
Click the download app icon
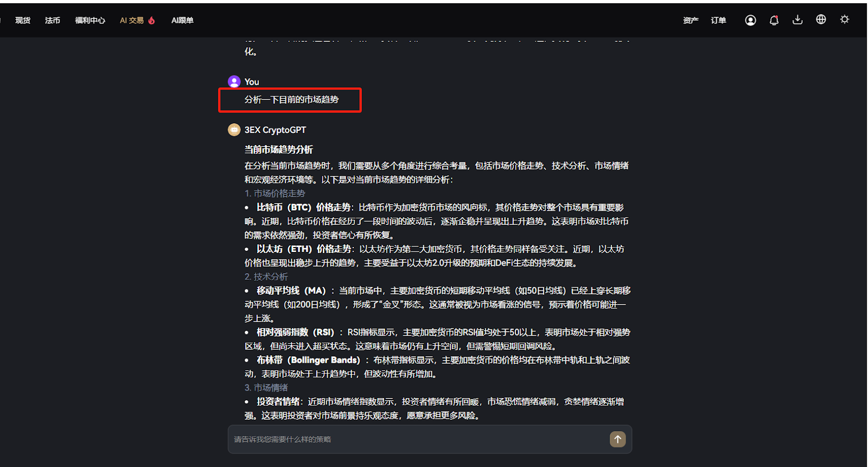point(797,20)
